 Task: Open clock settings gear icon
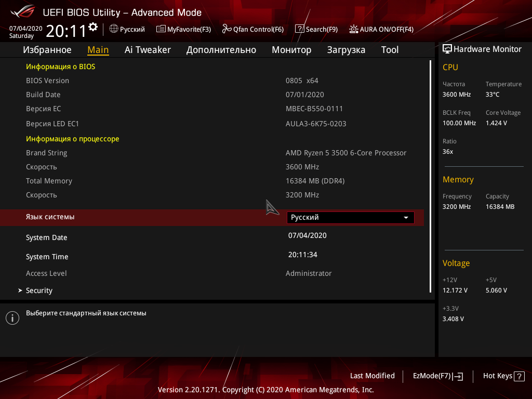[x=93, y=27]
